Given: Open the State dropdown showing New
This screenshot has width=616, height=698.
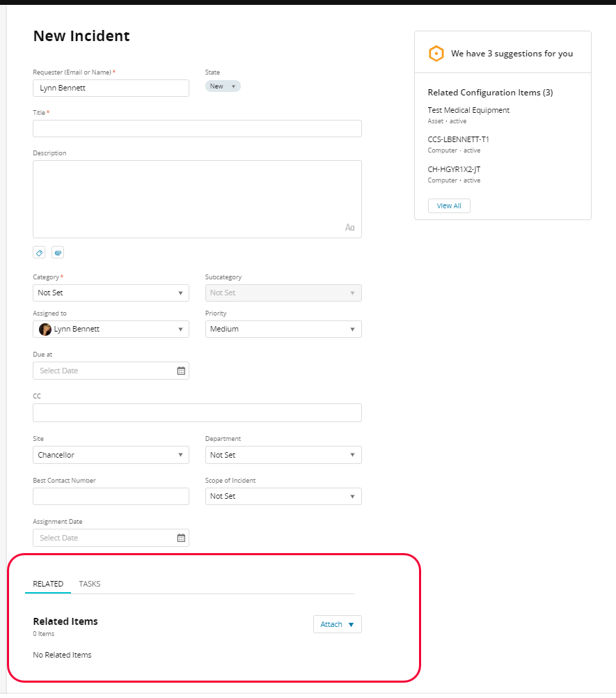Looking at the screenshot, I should [223, 86].
